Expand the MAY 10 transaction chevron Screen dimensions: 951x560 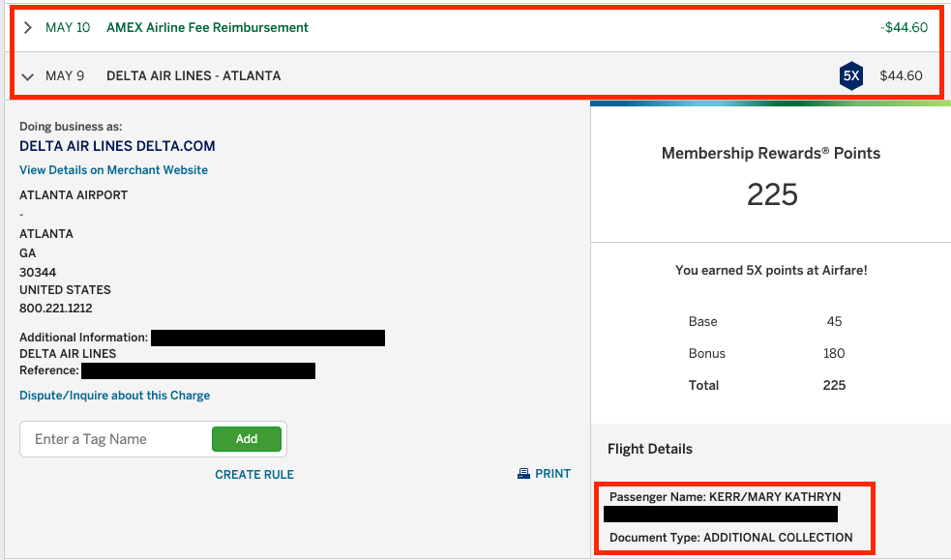27,28
